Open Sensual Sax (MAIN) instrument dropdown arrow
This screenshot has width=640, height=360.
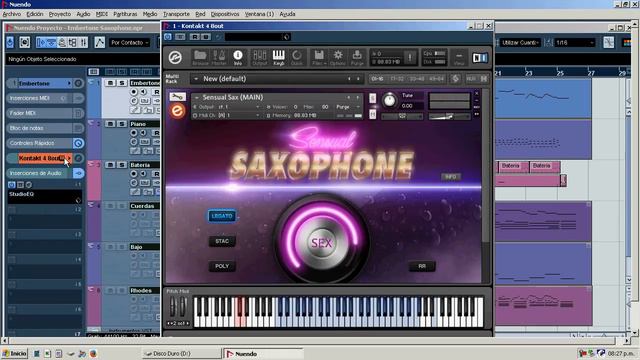(197, 97)
